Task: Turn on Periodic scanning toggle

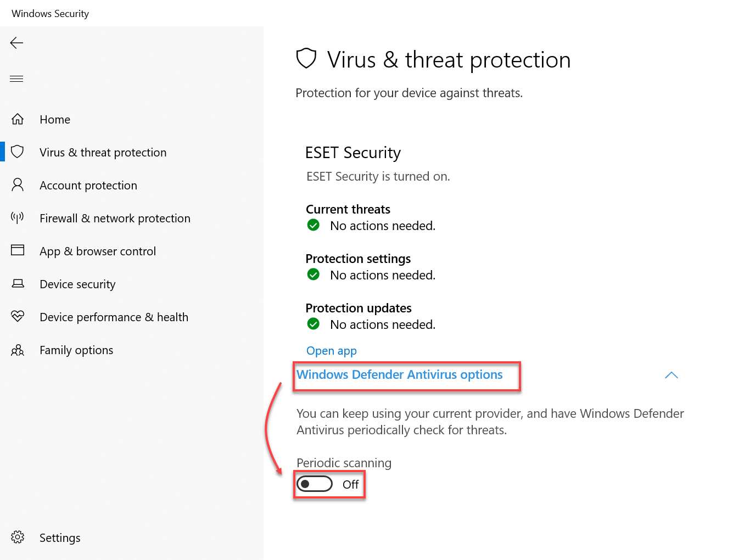Action: (315, 484)
